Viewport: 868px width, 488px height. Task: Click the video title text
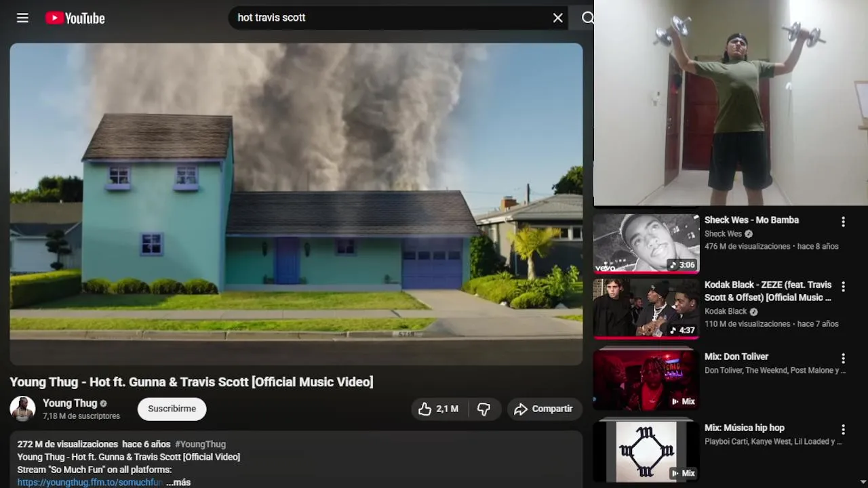tap(191, 382)
